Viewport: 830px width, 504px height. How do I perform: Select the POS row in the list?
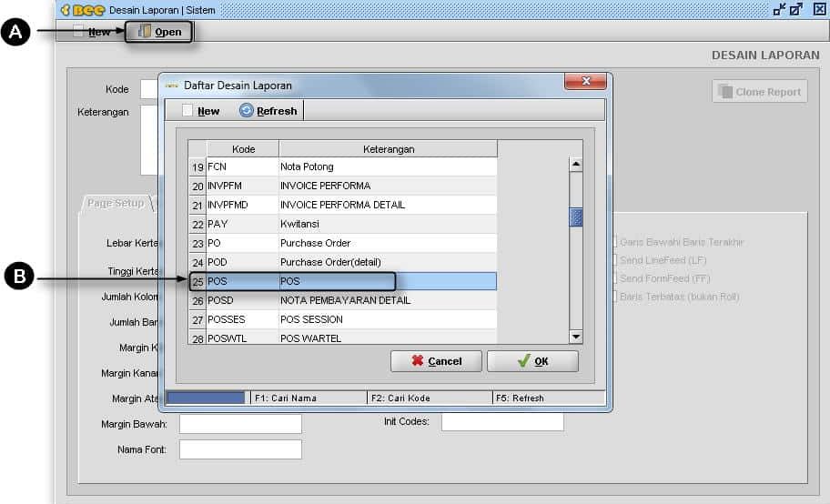pos(342,281)
